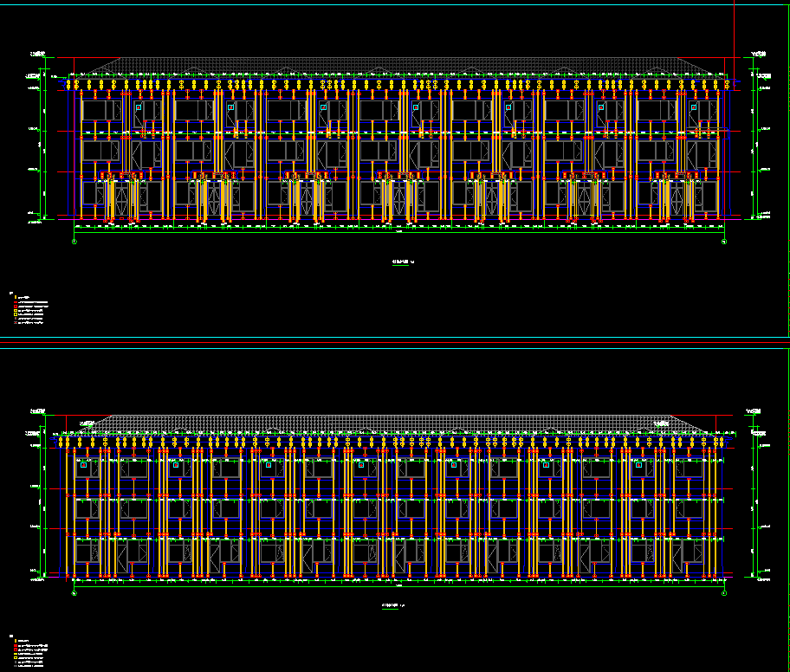Pick the orange bar symbol in upper legend
Image resolution: width=790 pixels, height=672 pixels.
point(16,297)
